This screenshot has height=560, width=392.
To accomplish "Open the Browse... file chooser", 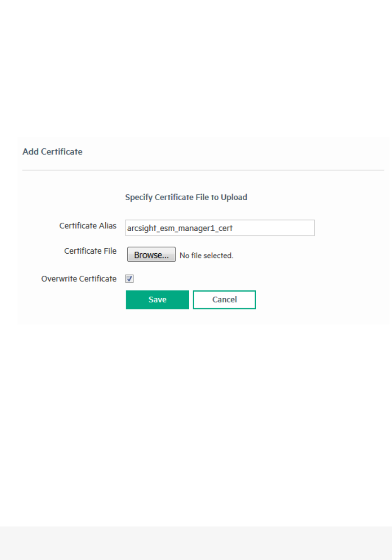I will [x=151, y=255].
